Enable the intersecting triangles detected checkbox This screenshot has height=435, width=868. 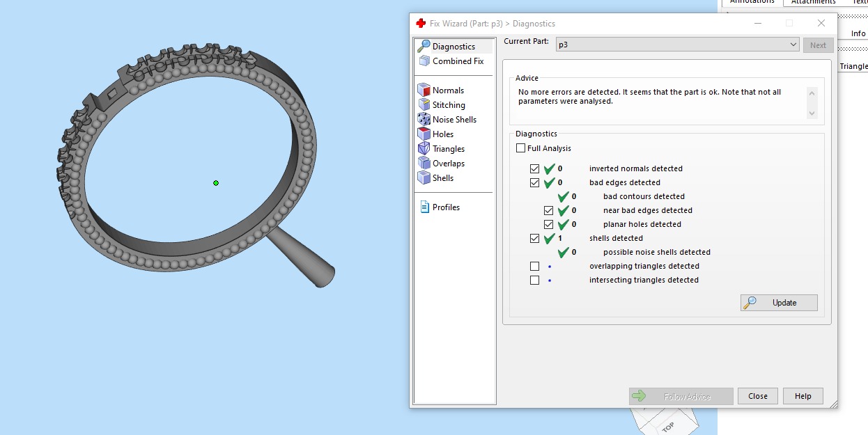point(534,280)
